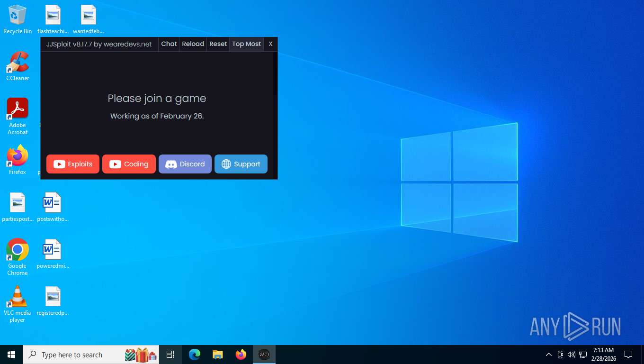Image resolution: width=644 pixels, height=364 pixels.
Task: Click the taskbar search box
Action: (x=91, y=355)
